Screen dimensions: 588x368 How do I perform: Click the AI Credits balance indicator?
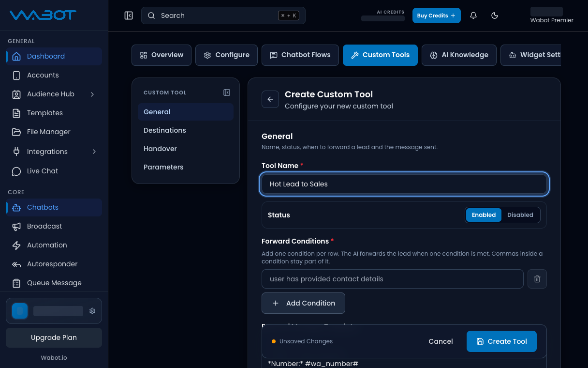[x=383, y=15]
